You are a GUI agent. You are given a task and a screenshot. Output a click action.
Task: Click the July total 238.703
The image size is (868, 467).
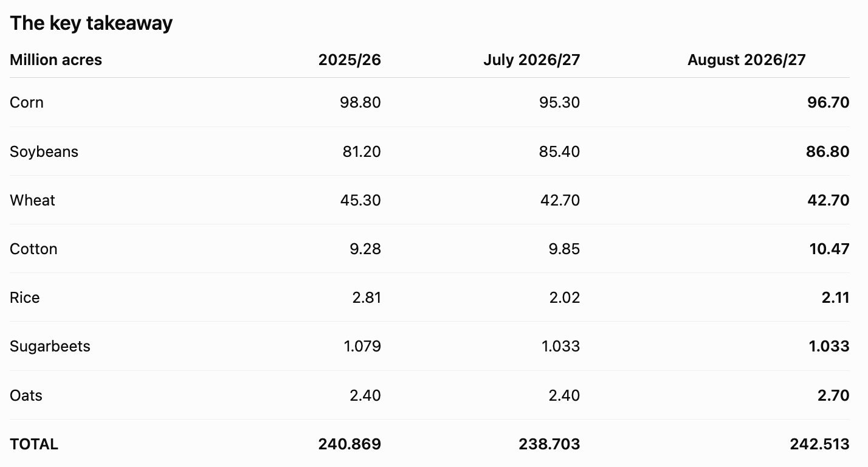pyautogui.click(x=549, y=444)
